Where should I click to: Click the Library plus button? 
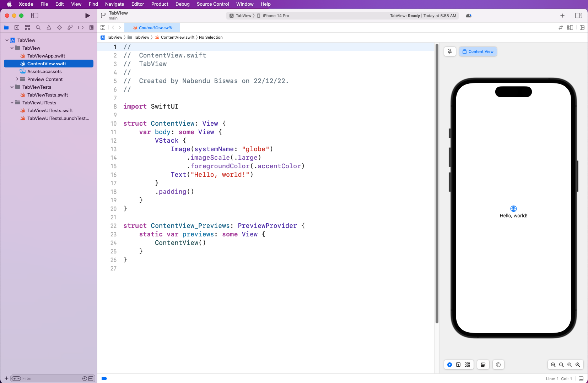[562, 16]
